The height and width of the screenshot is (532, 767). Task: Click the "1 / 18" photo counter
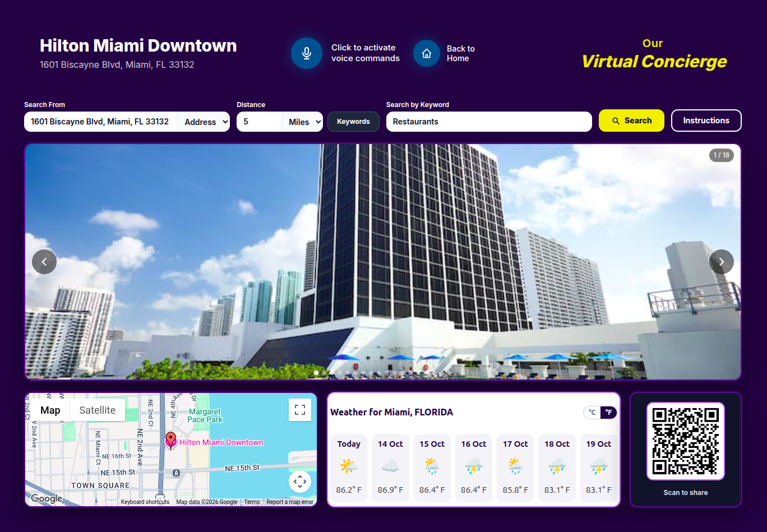pos(722,155)
